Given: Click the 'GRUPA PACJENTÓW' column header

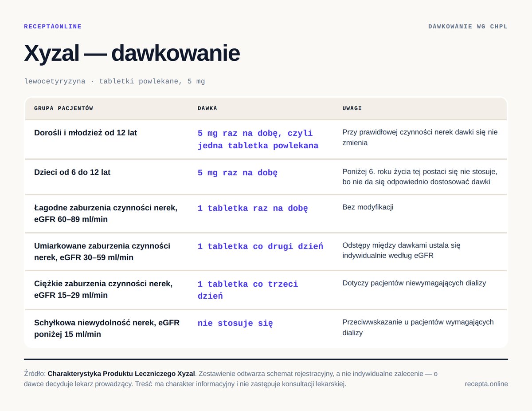Looking at the screenshot, I should 63,108.
